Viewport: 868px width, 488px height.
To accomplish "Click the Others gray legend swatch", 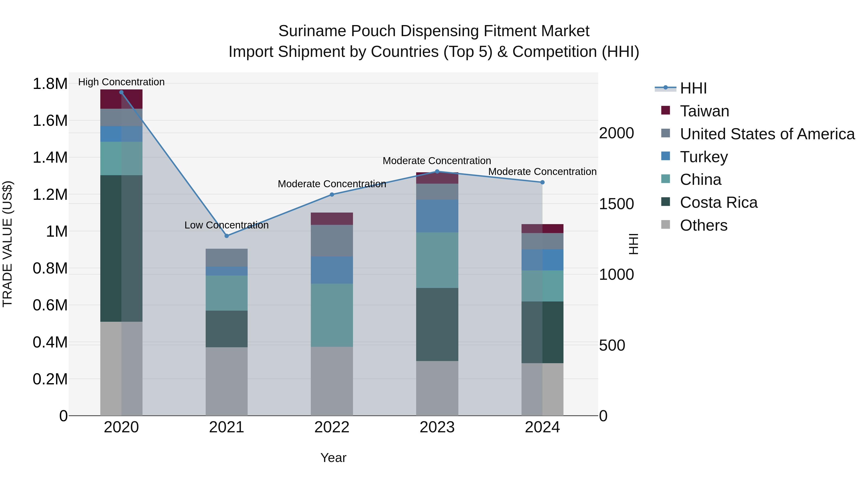I will coord(665,224).
